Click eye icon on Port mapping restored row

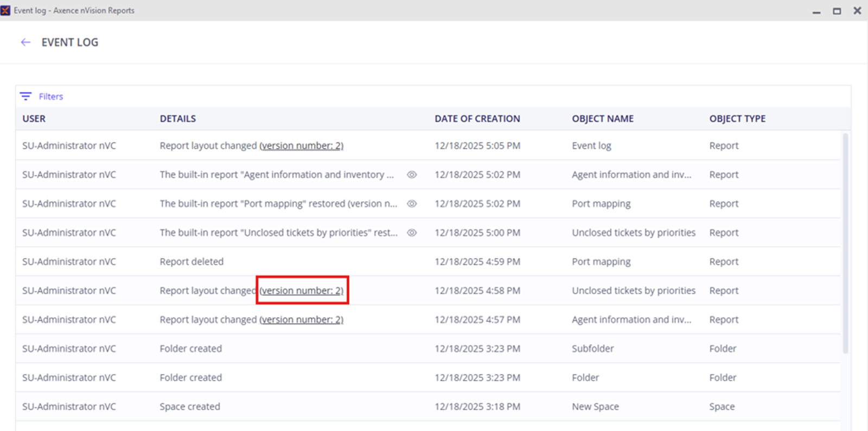click(x=412, y=204)
